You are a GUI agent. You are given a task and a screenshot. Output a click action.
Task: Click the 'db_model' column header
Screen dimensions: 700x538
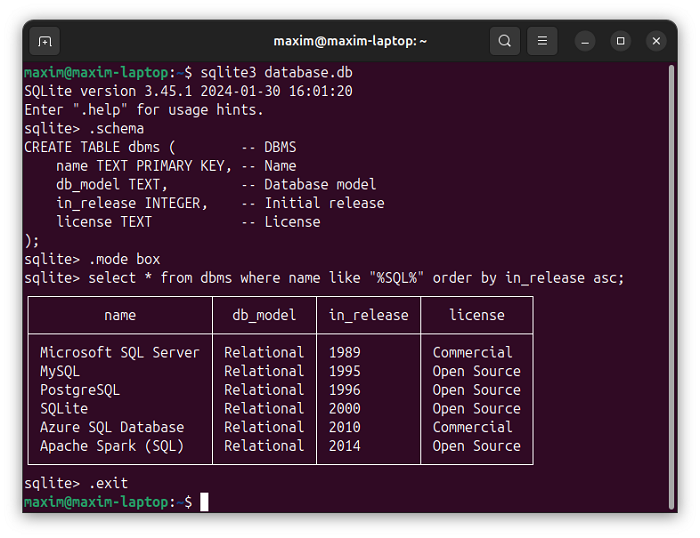[264, 315]
